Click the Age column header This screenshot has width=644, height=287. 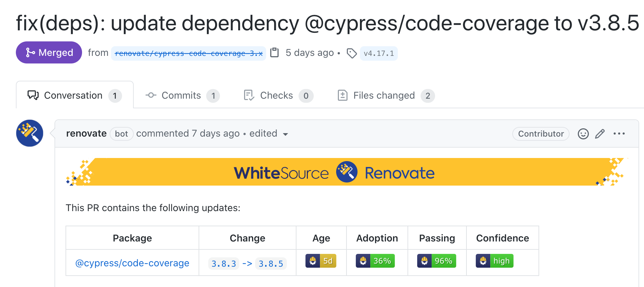(321, 238)
